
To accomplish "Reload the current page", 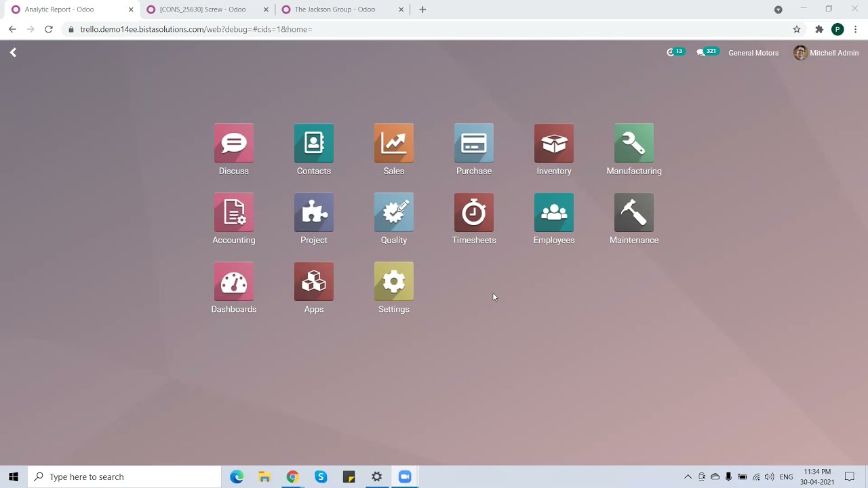I will tap(49, 29).
